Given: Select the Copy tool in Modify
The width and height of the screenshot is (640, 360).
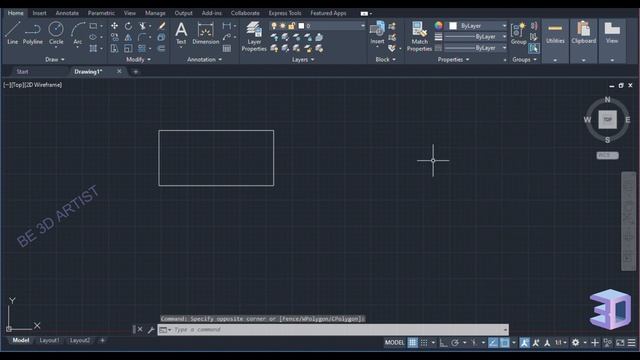Looking at the screenshot, I should (114, 37).
